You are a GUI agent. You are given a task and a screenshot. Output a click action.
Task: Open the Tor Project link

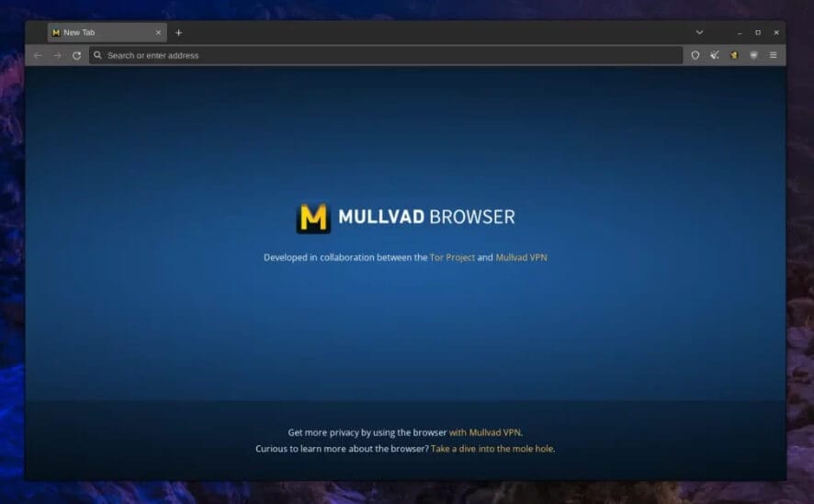click(452, 257)
